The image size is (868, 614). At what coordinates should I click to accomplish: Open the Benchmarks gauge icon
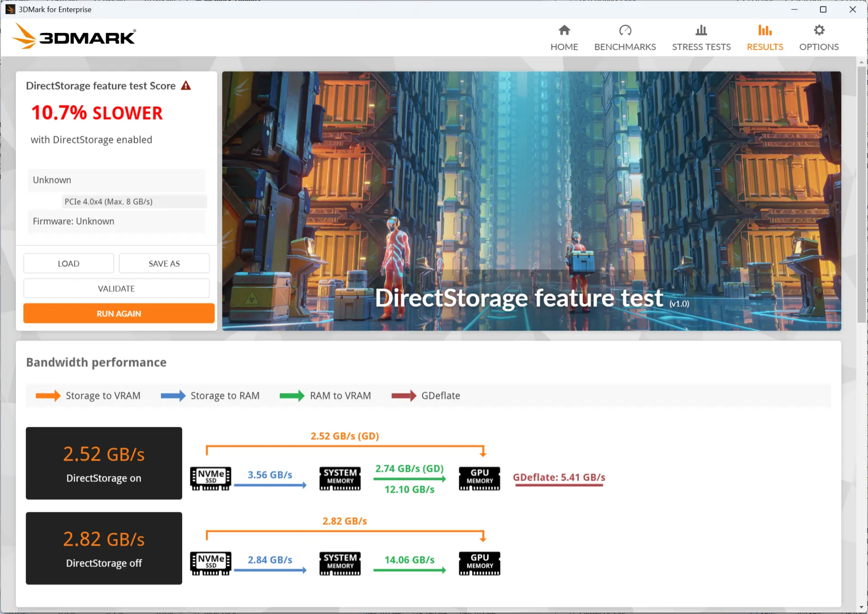click(x=625, y=30)
